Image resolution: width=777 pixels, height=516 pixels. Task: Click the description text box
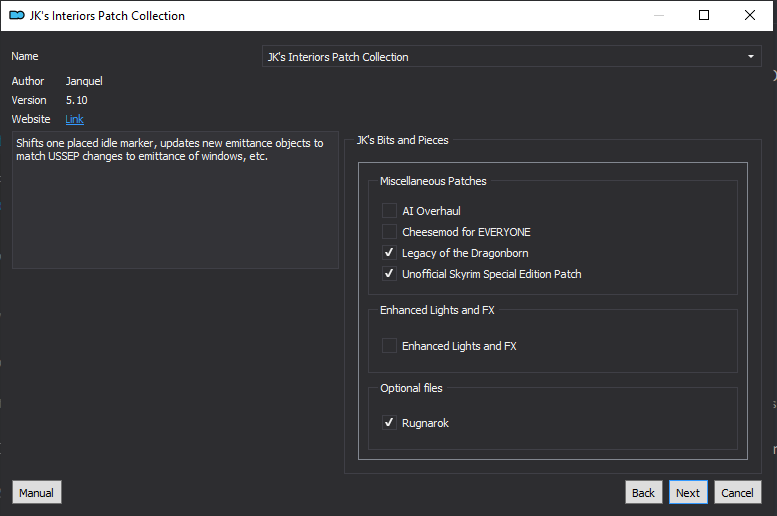175,200
